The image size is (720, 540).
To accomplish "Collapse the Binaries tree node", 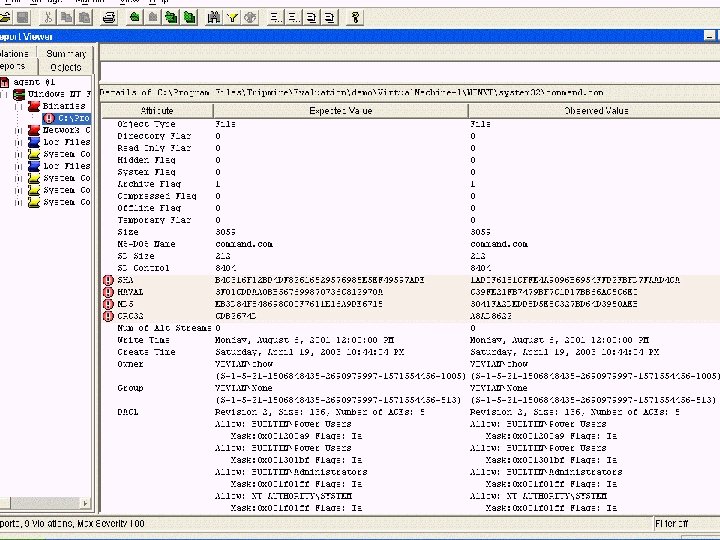I will [x=19, y=107].
